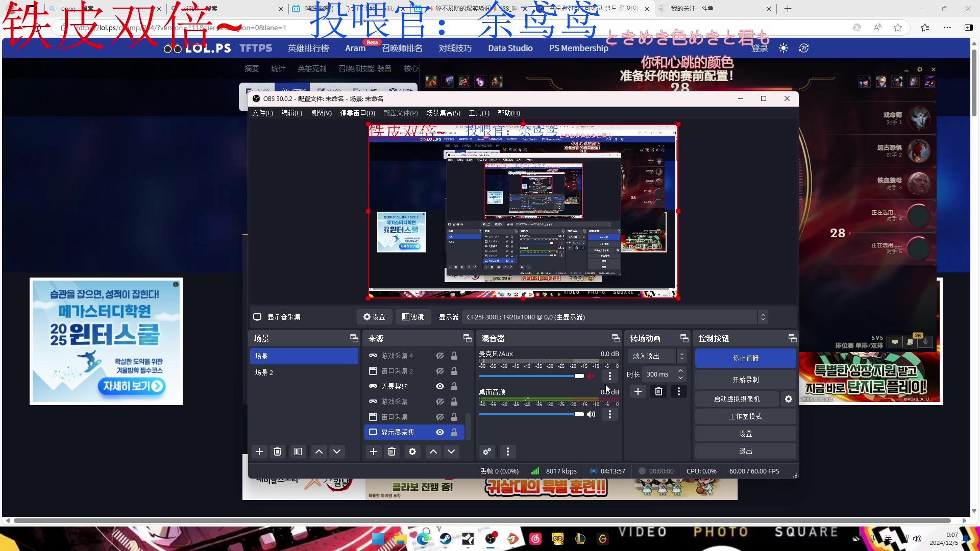Screen dimensions: 980x551
Task: Open the 视图(V) menu
Action: point(321,113)
